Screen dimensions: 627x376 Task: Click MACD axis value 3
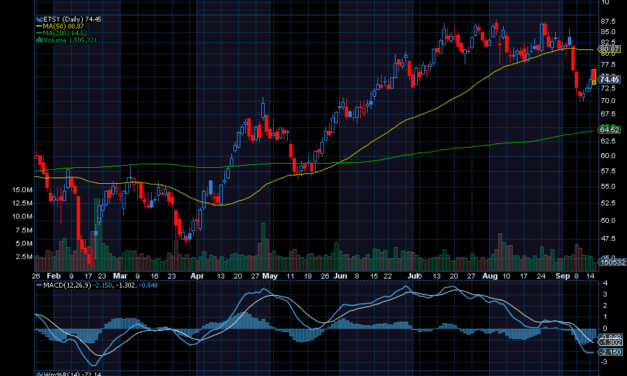coord(605,294)
